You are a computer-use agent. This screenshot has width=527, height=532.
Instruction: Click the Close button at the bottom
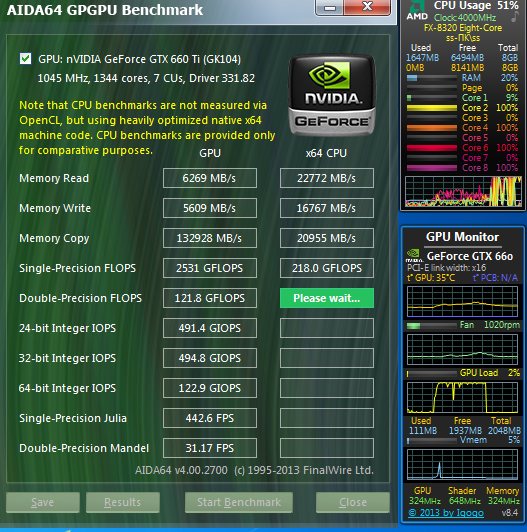pyautogui.click(x=353, y=502)
